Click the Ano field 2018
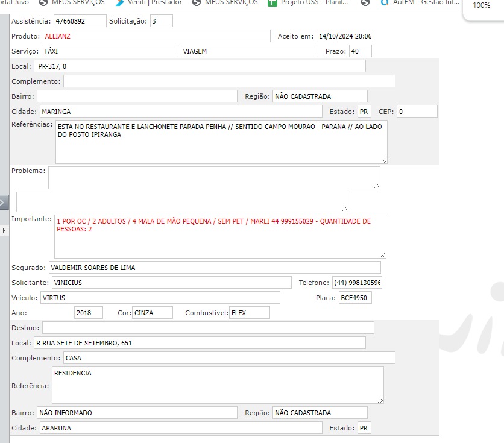Image resolution: width=504 pixels, height=443 pixels. coord(89,313)
